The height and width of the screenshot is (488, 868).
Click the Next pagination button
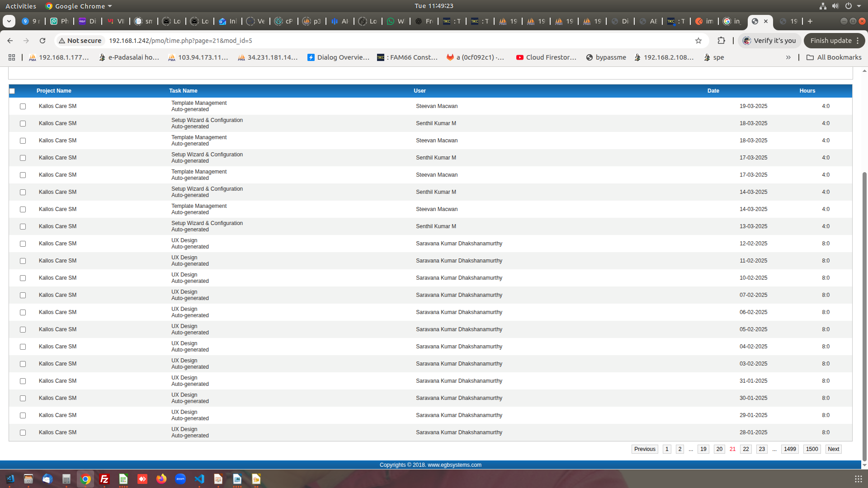point(833,449)
